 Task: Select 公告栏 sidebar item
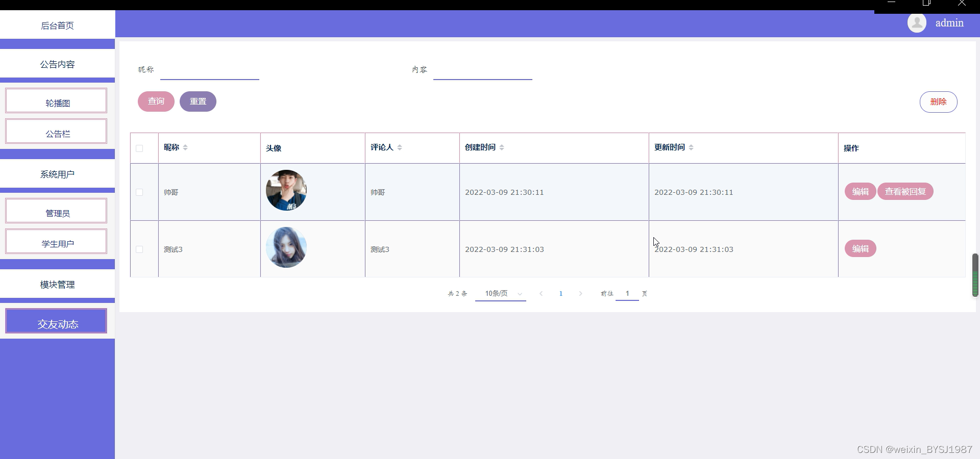(56, 132)
